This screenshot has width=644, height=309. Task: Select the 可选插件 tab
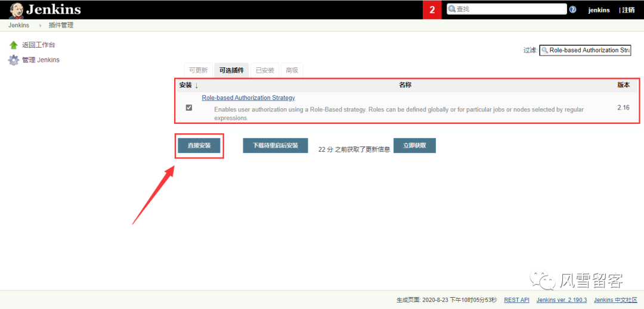(231, 70)
